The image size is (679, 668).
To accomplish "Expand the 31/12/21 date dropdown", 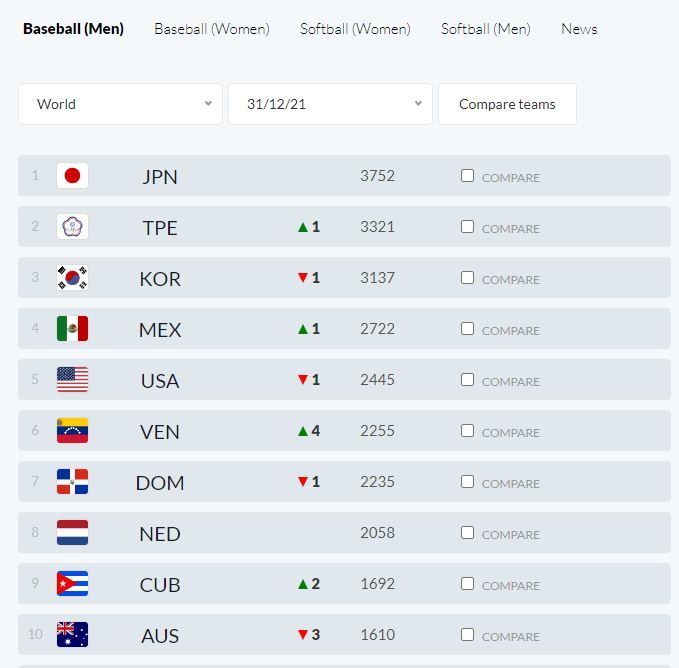I will (x=330, y=104).
